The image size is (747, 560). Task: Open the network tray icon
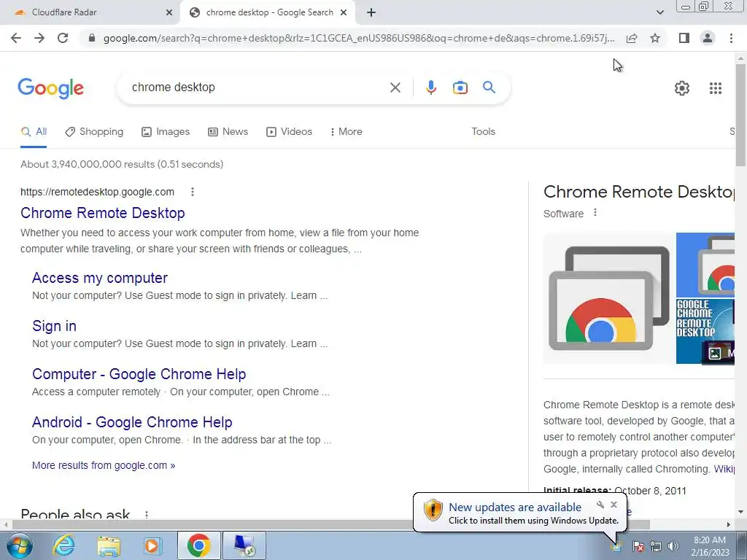[656, 546]
